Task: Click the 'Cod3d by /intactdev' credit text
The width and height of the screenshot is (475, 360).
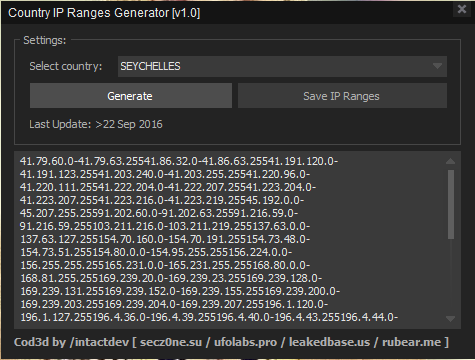Action: tap(71, 342)
